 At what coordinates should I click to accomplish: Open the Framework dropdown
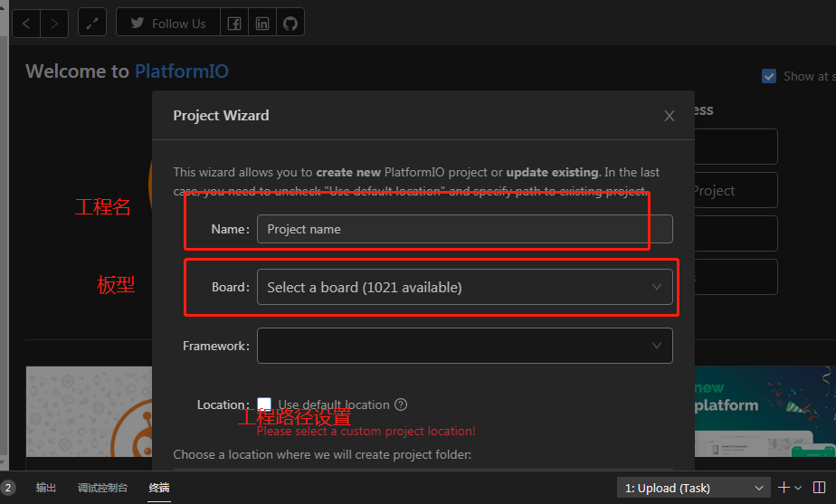(x=464, y=346)
